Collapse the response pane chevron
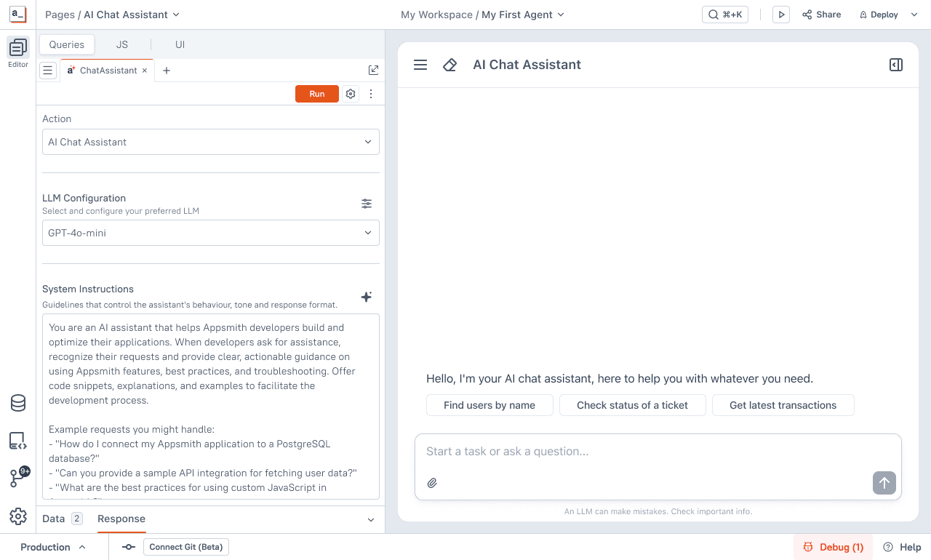 click(x=371, y=519)
